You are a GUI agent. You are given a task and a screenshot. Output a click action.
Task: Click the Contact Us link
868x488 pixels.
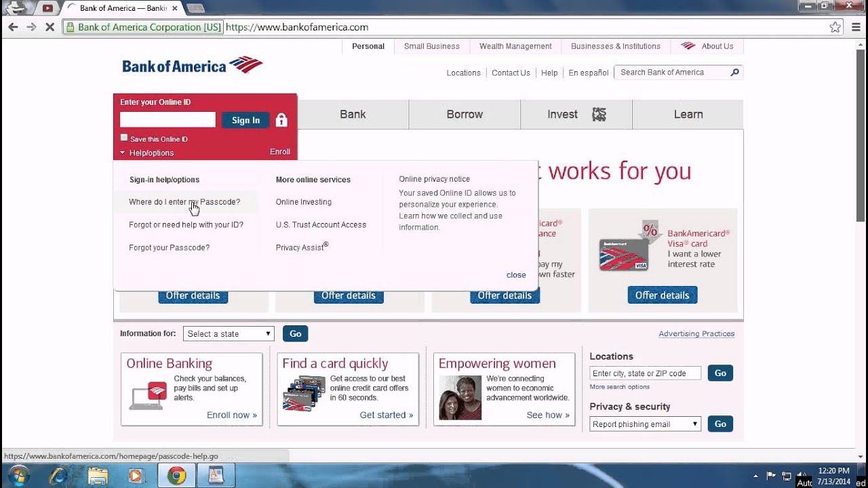pyautogui.click(x=511, y=73)
